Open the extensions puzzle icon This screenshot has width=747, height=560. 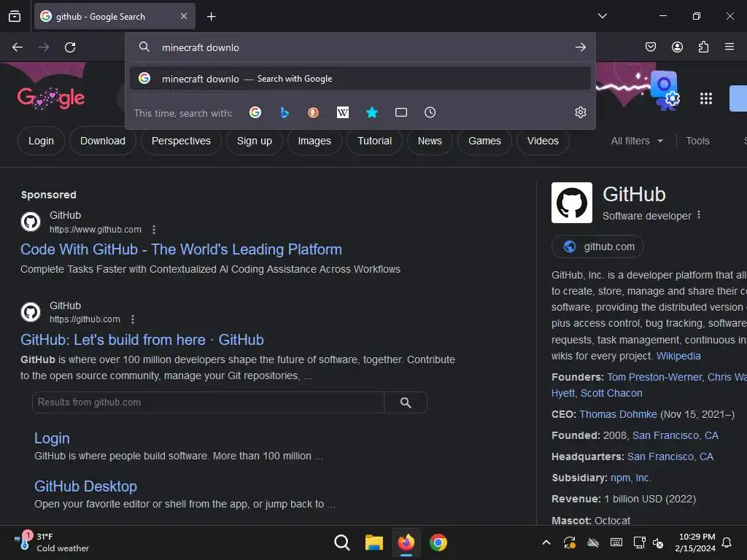[703, 47]
